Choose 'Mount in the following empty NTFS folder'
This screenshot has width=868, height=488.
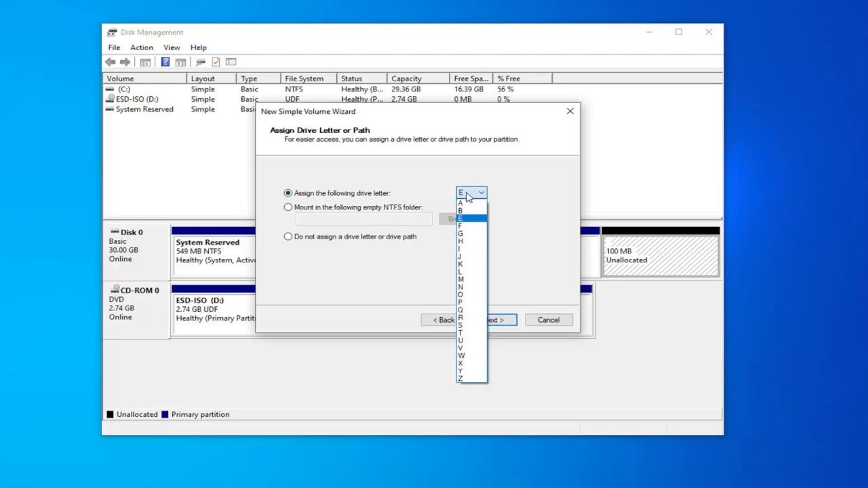288,207
